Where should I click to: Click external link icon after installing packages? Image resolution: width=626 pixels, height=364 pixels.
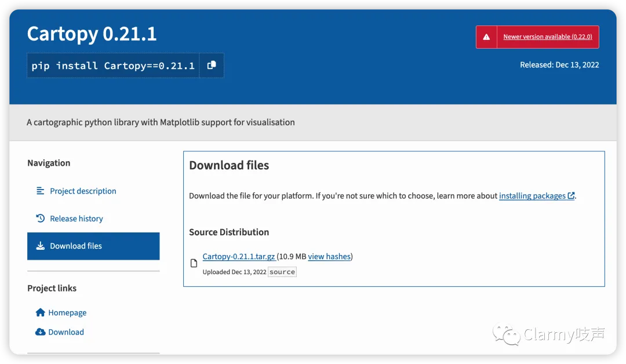pos(571,195)
